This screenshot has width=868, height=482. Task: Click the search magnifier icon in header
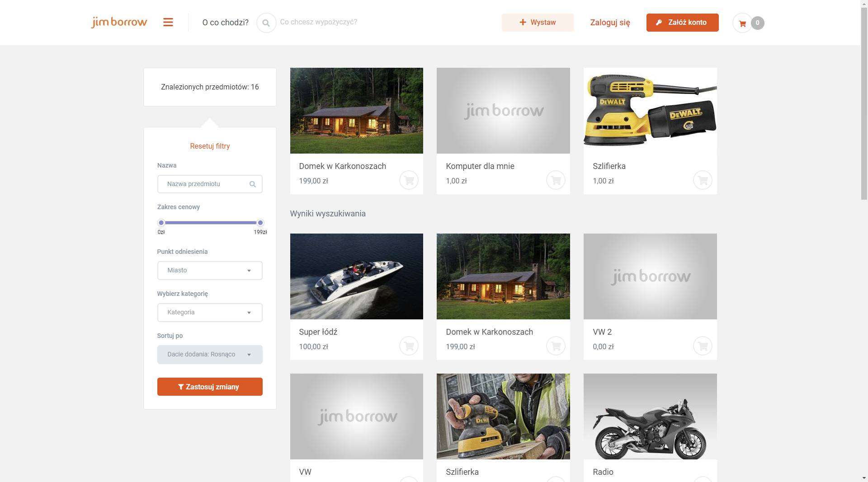click(x=266, y=23)
